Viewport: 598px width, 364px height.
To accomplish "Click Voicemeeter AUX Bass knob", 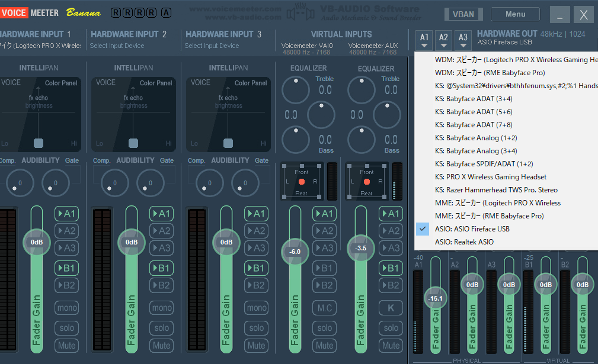I will tap(362, 140).
